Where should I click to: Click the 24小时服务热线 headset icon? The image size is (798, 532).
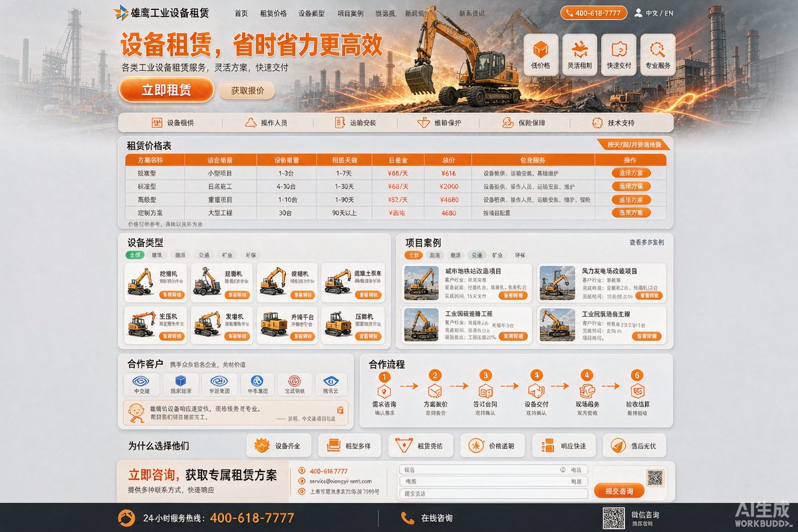point(126,517)
